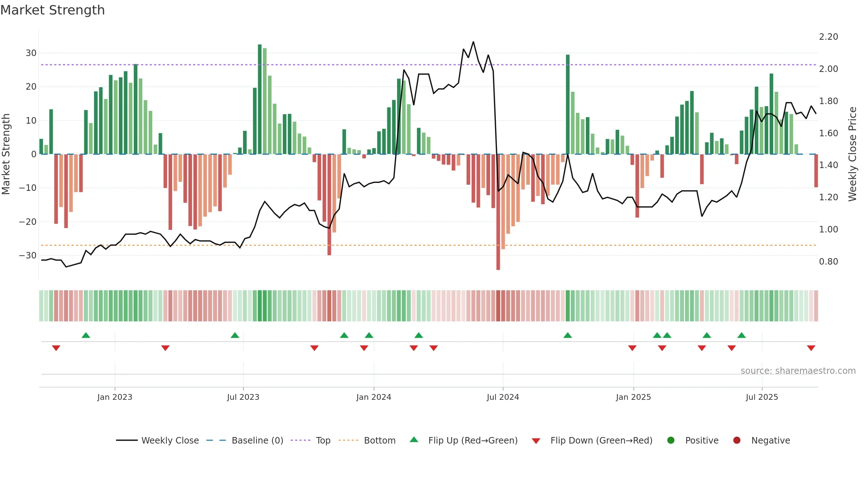This screenshot has width=868, height=488.
Task: Click the Jul 2024 x-axis label
Action: pyautogui.click(x=503, y=397)
